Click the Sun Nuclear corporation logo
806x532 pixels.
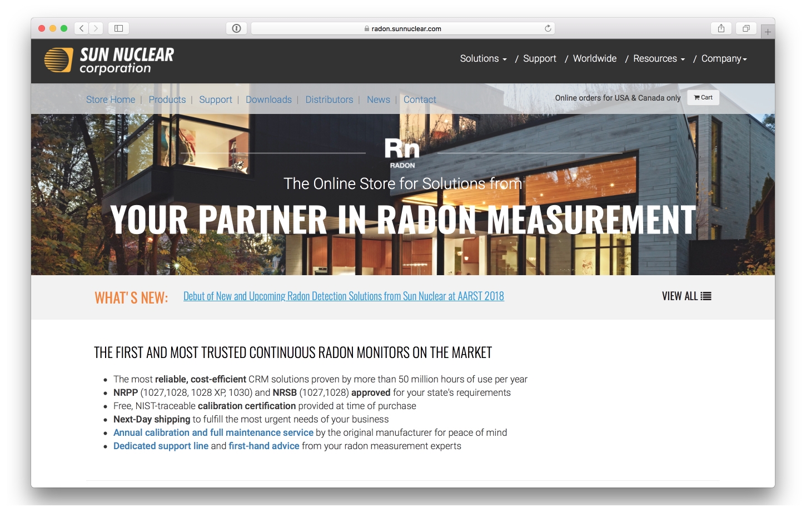coord(110,61)
